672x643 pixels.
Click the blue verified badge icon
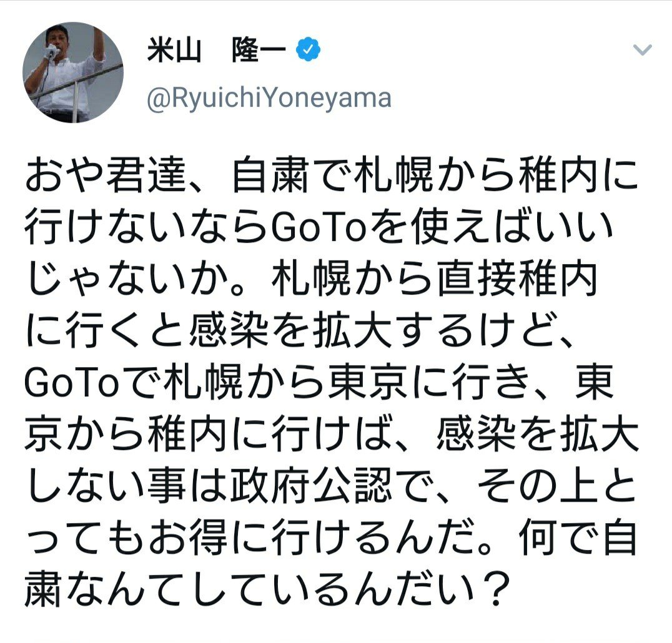coord(308,50)
